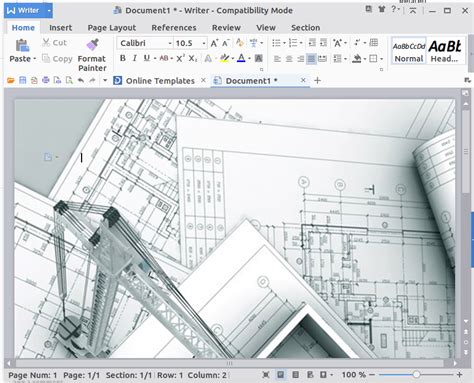Toggle Strikethrough AB formatting
This screenshot has width=474, height=383.
pyautogui.click(x=164, y=58)
